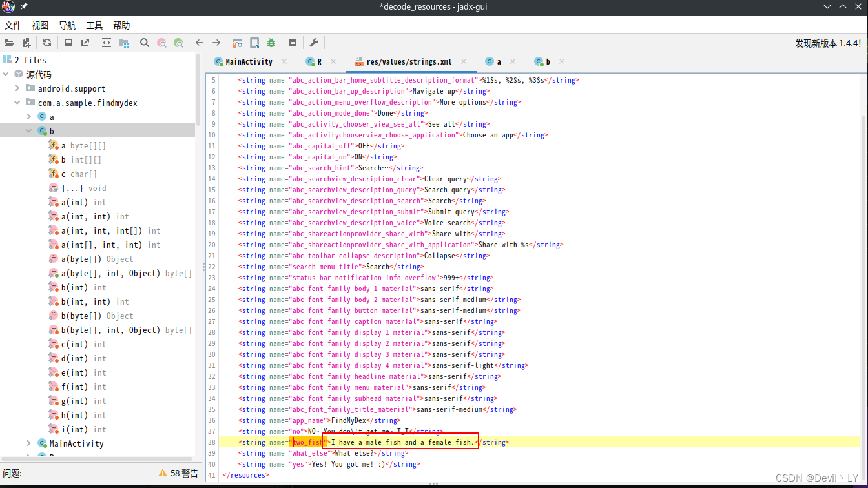
Task: Collapse the 源代码 tree node
Action: (x=6, y=74)
